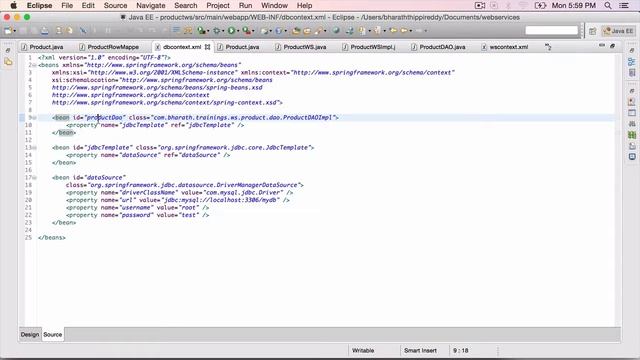Viewport: 640px width, 360px height.
Task: Show hidden editor tabs overflow list
Action: click(548, 47)
